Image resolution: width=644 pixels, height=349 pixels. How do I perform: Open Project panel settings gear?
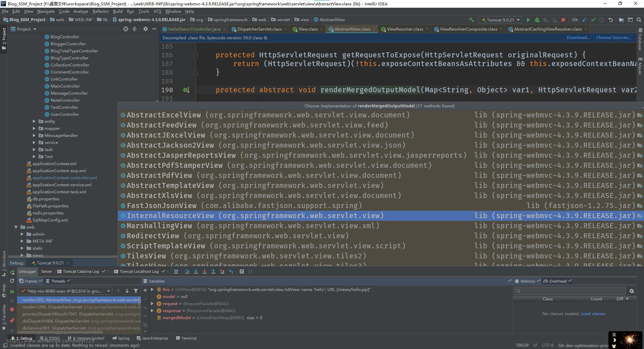[x=145, y=29]
